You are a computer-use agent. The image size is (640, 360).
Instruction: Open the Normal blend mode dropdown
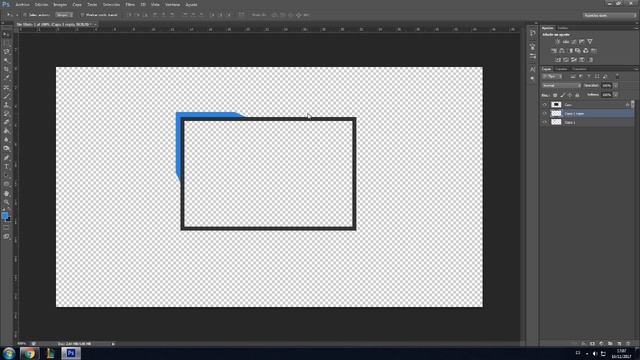click(561, 85)
